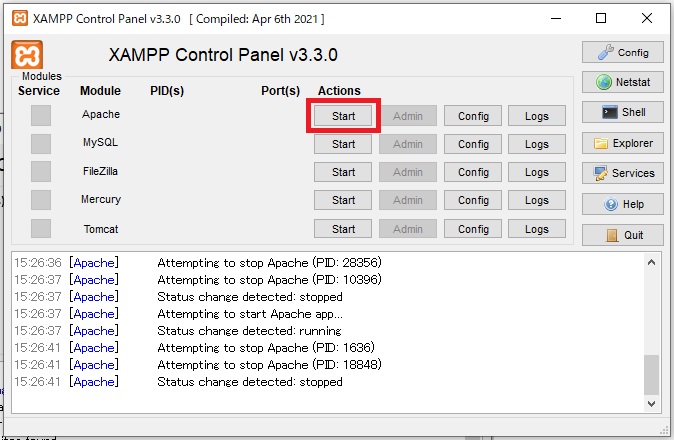Open the Explorer folder button
The image size is (674, 440).
622,143
